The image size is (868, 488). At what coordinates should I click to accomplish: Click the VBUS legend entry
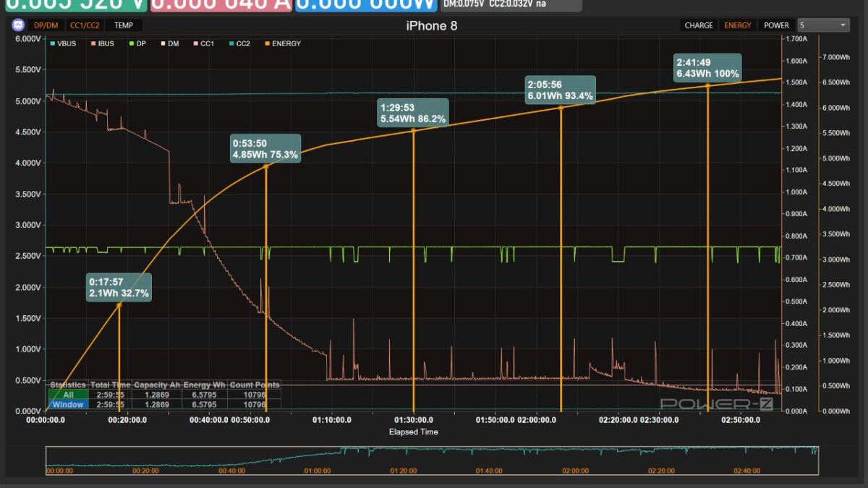pyautogui.click(x=63, y=43)
